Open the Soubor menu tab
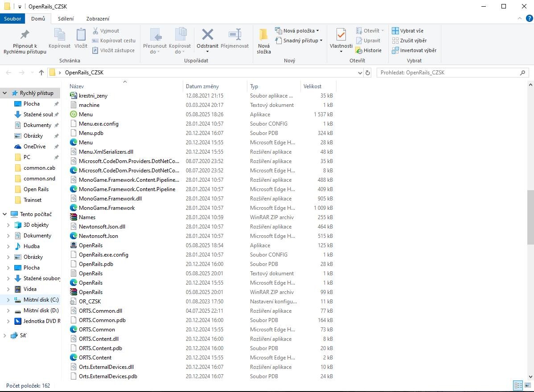This screenshot has height=392, width=534. tap(12, 19)
